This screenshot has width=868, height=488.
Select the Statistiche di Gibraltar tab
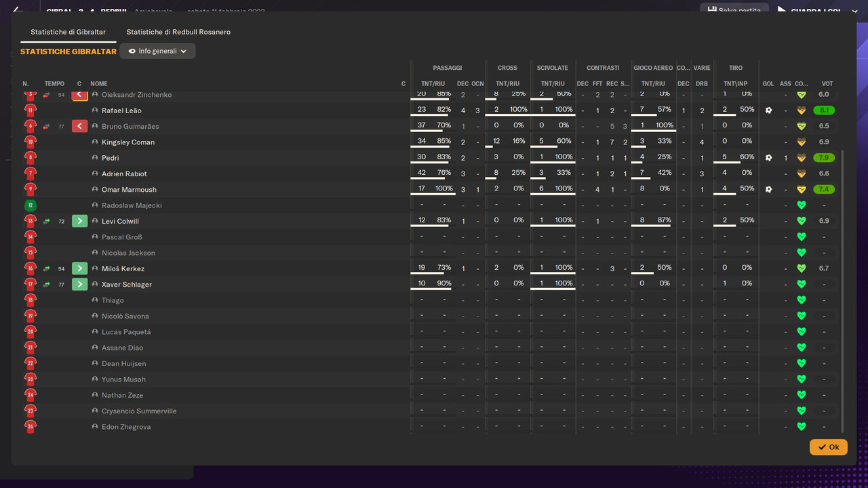click(68, 32)
